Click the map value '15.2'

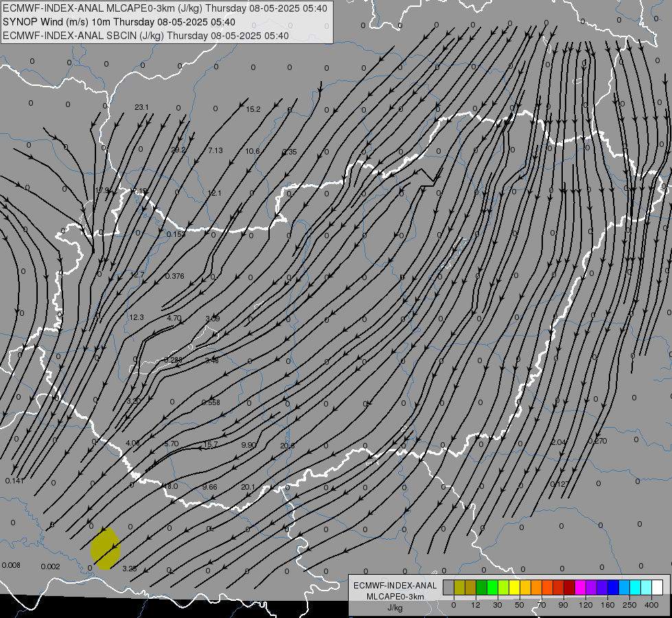tap(253, 109)
